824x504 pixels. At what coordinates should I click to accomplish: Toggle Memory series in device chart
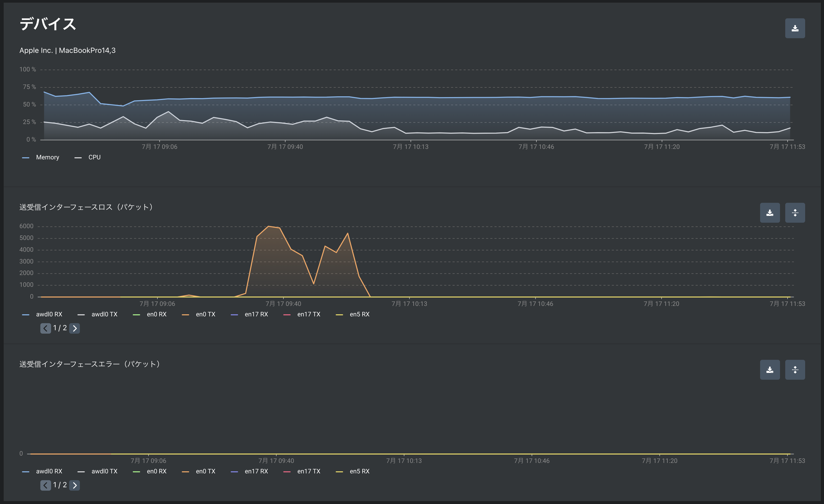click(x=40, y=158)
